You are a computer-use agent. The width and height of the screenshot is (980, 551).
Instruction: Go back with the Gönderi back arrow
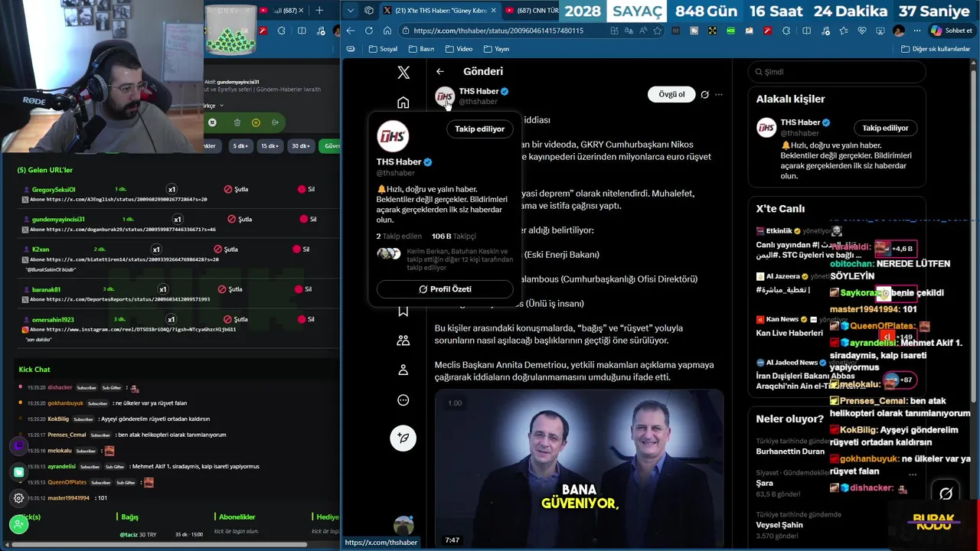(440, 71)
